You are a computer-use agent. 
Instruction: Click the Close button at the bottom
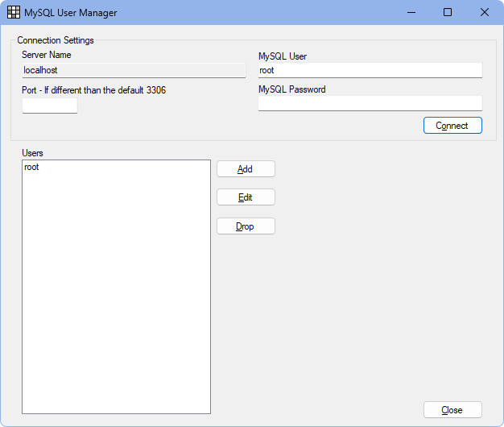[452, 410]
